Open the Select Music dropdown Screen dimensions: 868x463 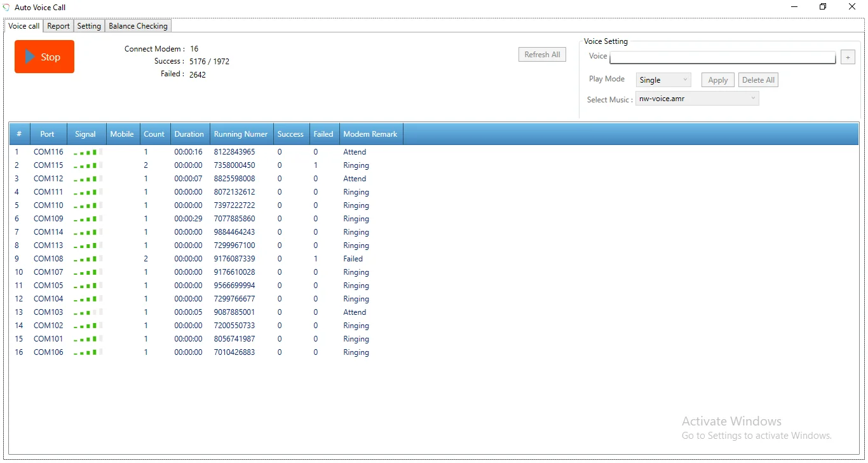click(697, 99)
